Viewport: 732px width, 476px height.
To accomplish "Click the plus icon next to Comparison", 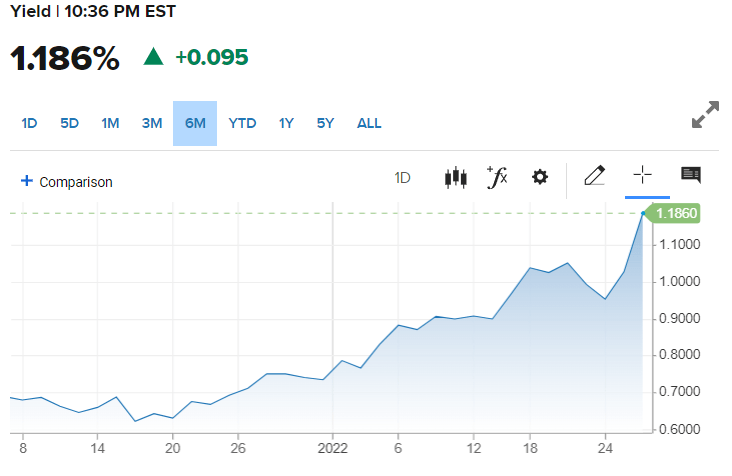I will click(27, 181).
